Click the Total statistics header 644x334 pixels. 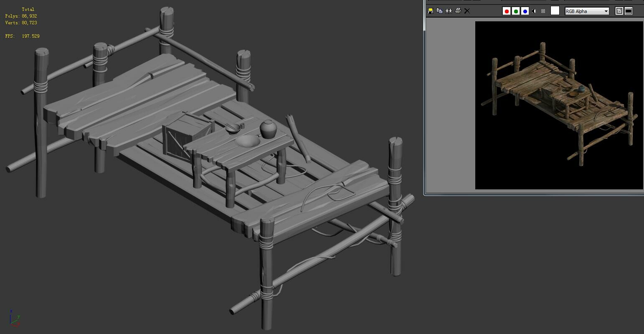(x=28, y=9)
